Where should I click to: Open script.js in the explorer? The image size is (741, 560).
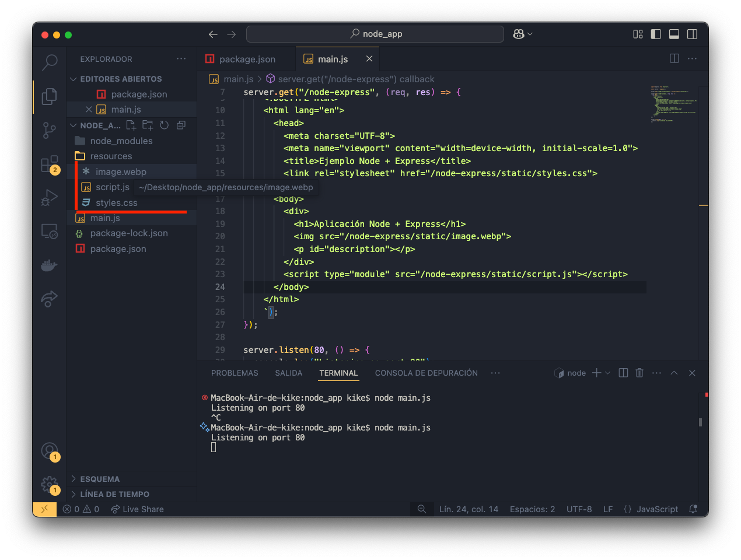tap(105, 187)
